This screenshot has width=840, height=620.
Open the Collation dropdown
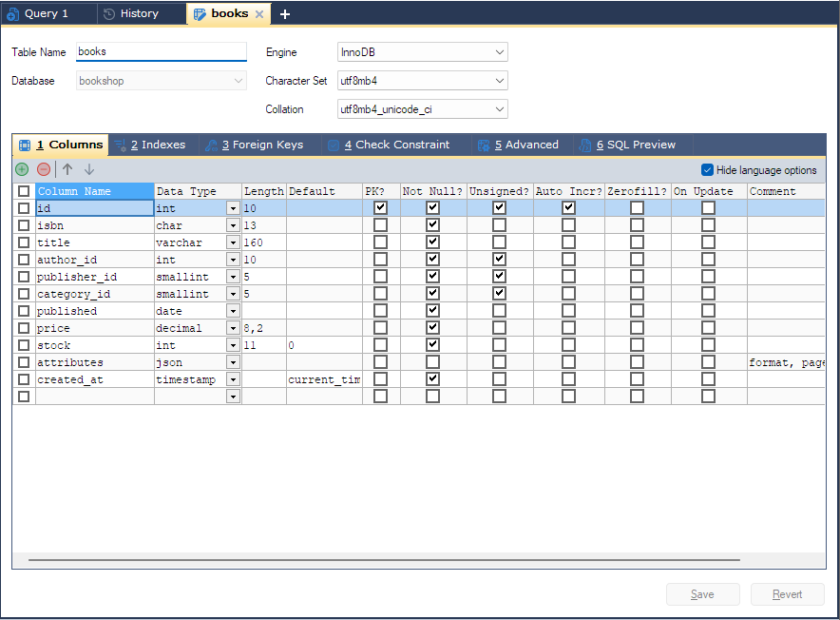(423, 109)
